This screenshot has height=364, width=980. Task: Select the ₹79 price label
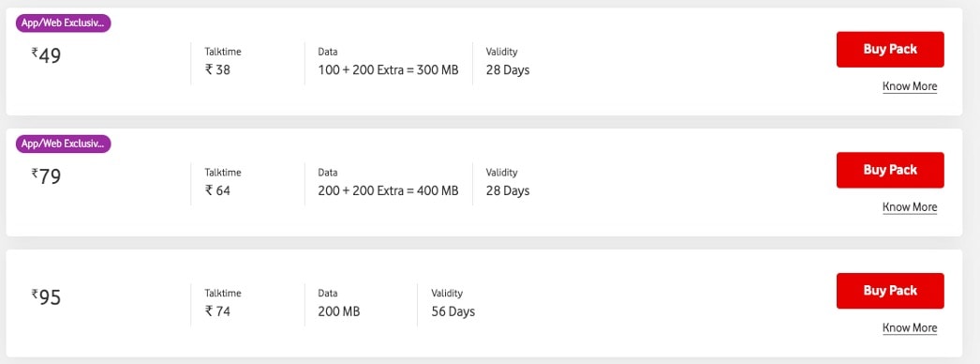point(46,177)
